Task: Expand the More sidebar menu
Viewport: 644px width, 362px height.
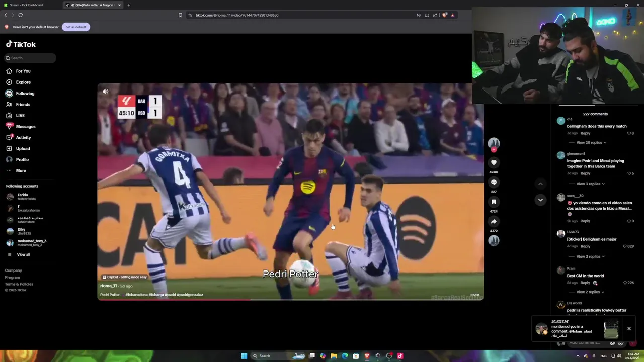Action: coord(21,171)
